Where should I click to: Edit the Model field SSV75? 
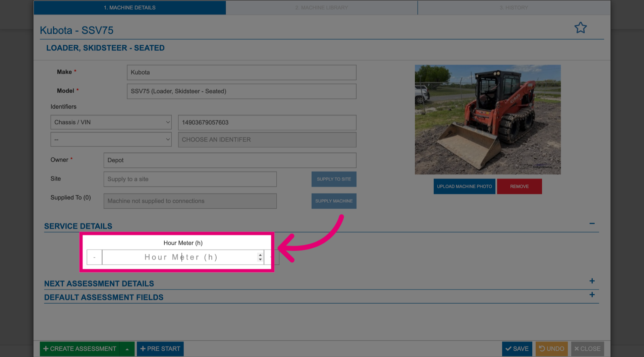pyautogui.click(x=241, y=91)
